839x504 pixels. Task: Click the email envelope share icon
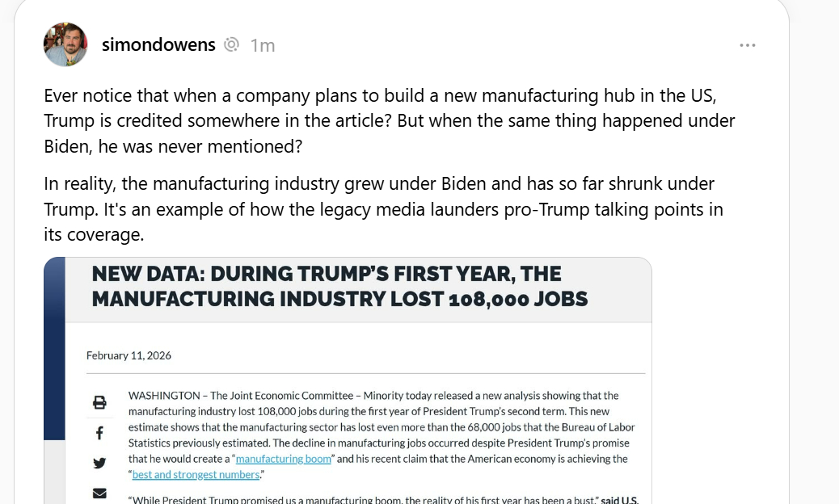(99, 493)
